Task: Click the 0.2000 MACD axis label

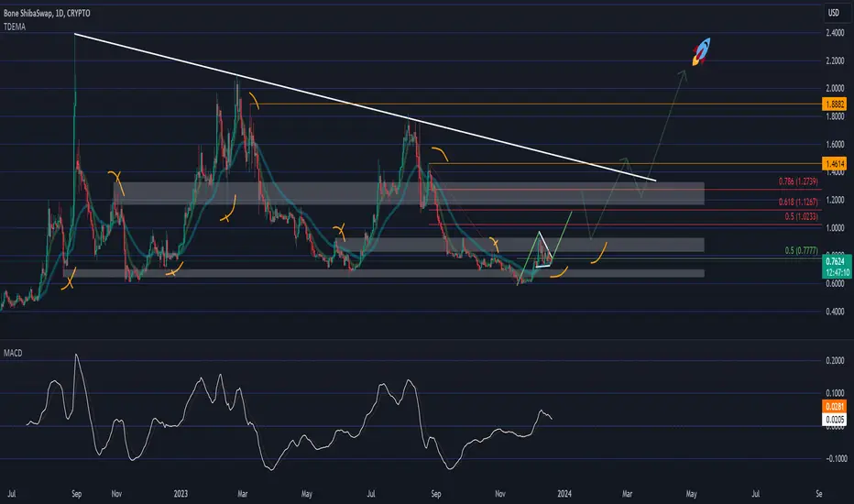Action: click(835, 361)
